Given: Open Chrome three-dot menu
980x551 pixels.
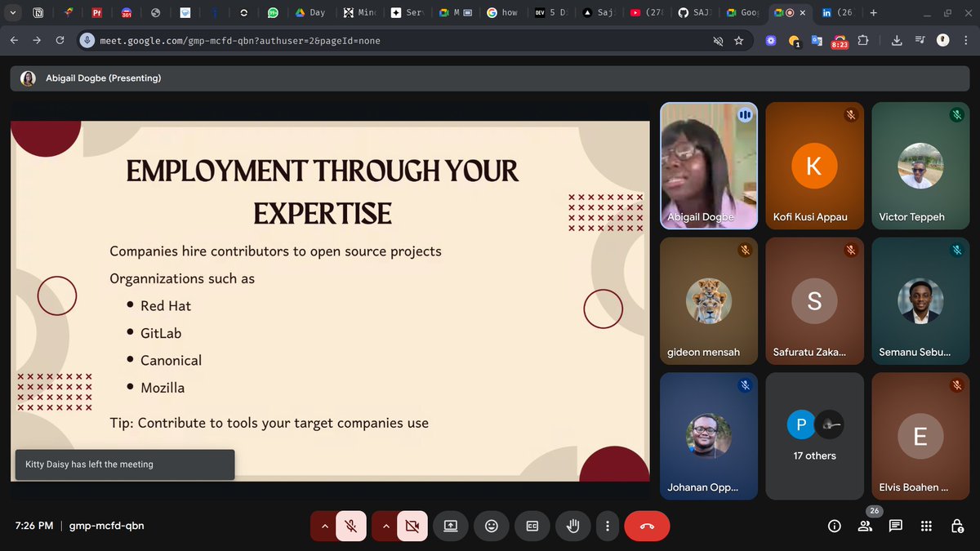Looking at the screenshot, I should click(x=964, y=40).
